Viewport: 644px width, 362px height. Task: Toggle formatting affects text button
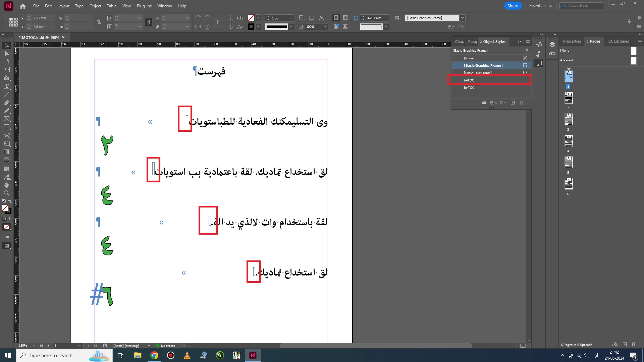(x=10, y=219)
